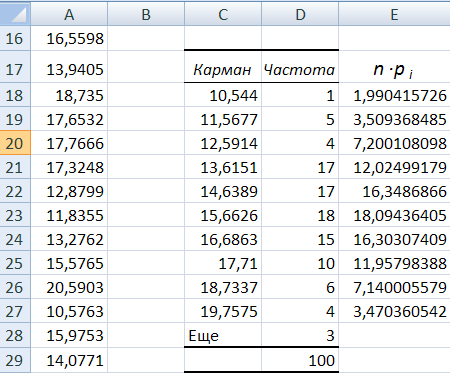Select column D header

click(x=300, y=13)
